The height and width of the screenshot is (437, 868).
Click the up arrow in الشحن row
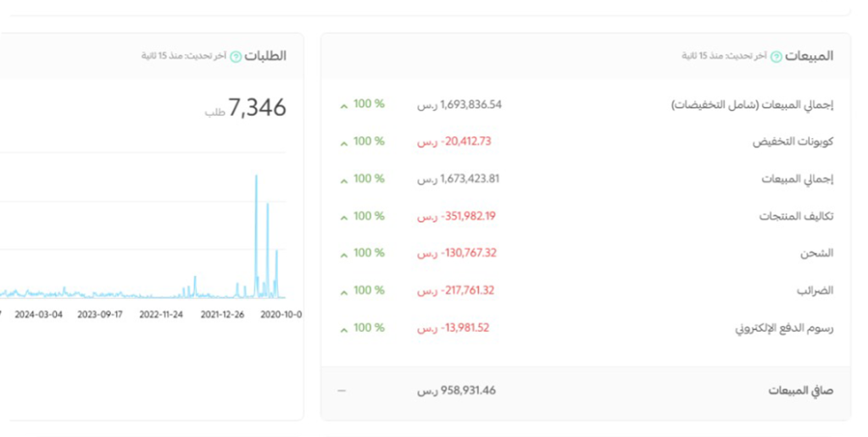pyautogui.click(x=343, y=255)
